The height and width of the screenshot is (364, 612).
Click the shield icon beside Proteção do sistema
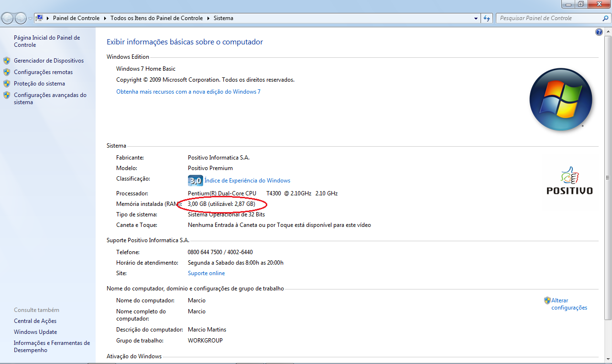7,84
